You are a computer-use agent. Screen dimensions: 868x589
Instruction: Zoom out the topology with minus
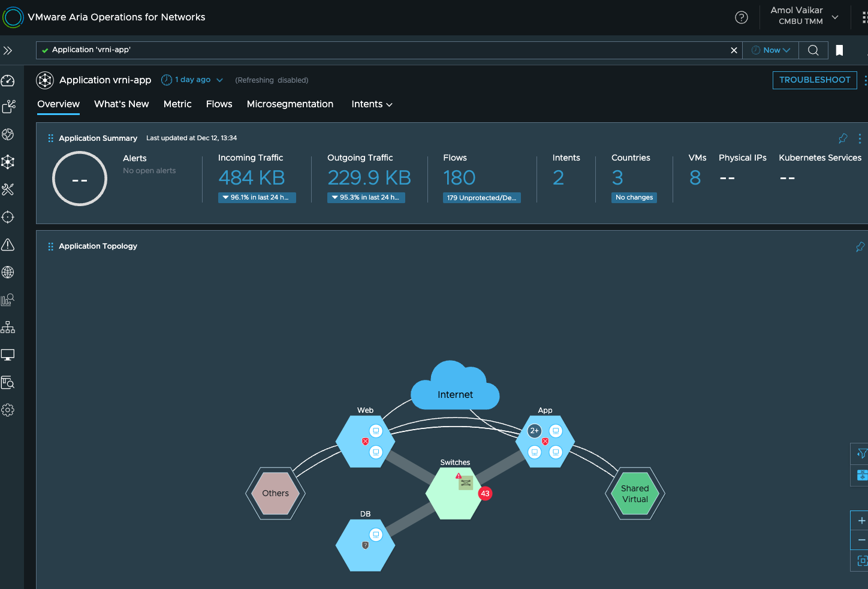861,540
